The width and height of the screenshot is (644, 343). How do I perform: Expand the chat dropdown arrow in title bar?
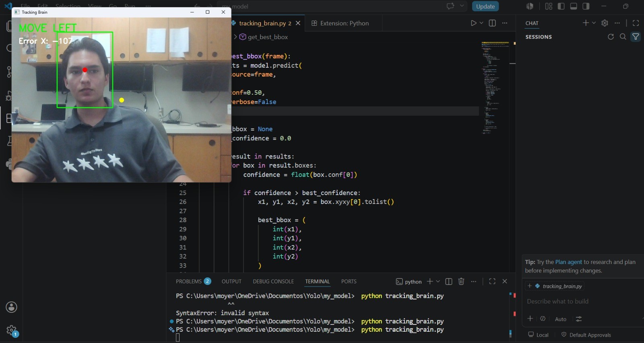pyautogui.click(x=462, y=6)
